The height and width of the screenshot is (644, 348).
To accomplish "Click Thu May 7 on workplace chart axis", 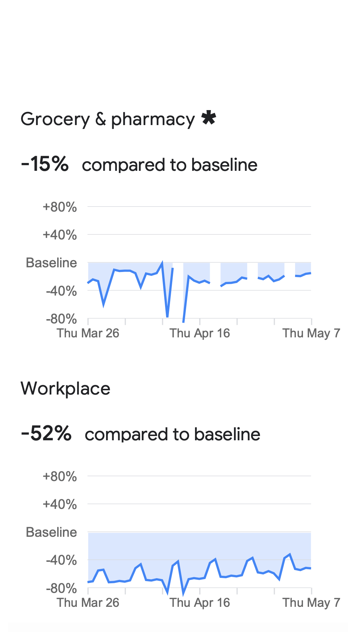I will pyautogui.click(x=311, y=603).
